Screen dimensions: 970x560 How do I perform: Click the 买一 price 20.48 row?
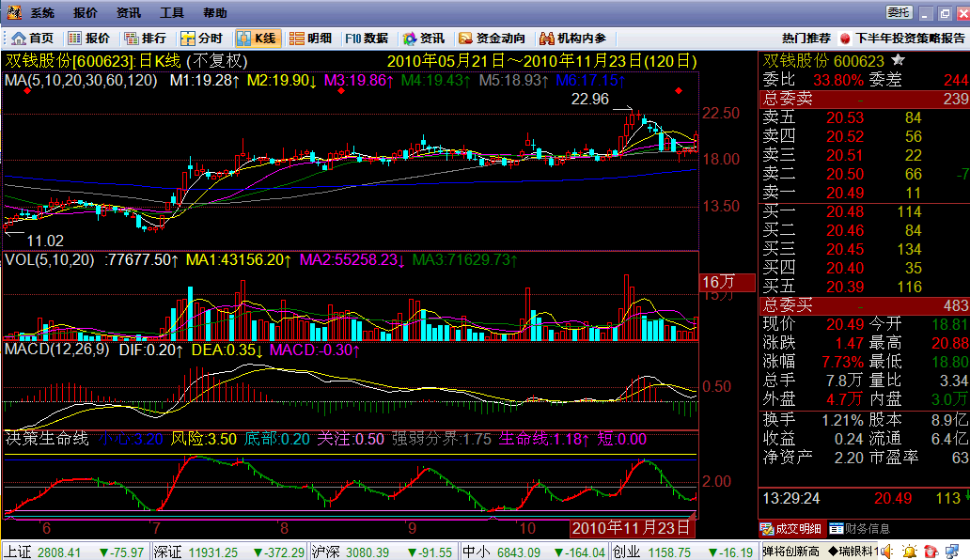point(864,212)
